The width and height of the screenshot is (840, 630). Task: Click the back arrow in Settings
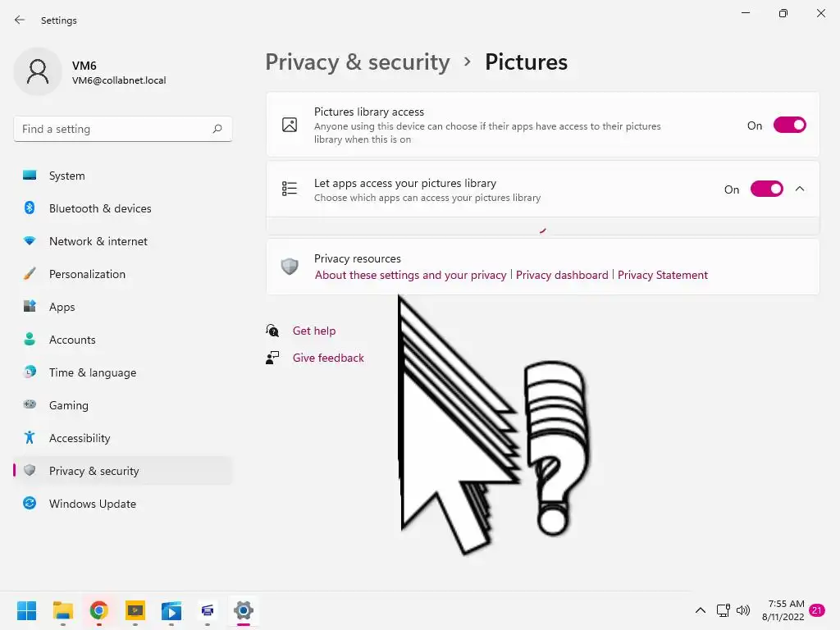point(20,21)
